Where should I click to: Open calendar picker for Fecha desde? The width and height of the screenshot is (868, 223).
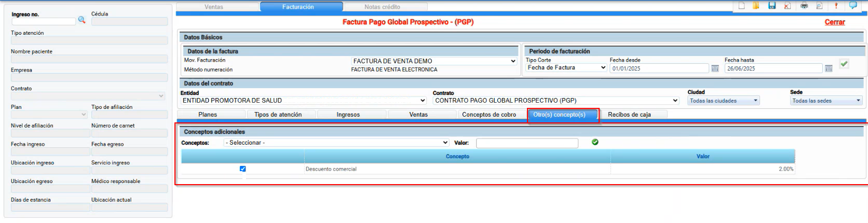click(x=715, y=68)
